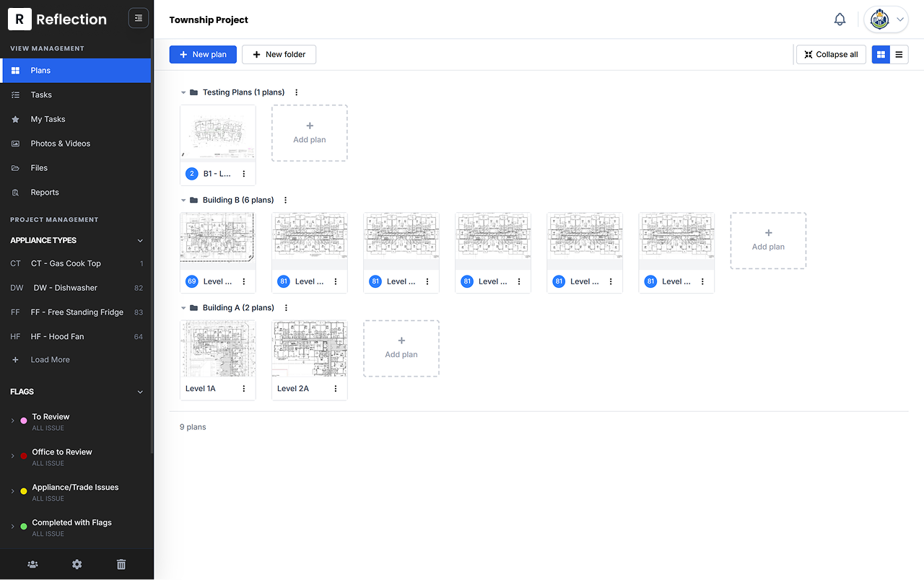Open Reports in the sidebar

click(77, 193)
